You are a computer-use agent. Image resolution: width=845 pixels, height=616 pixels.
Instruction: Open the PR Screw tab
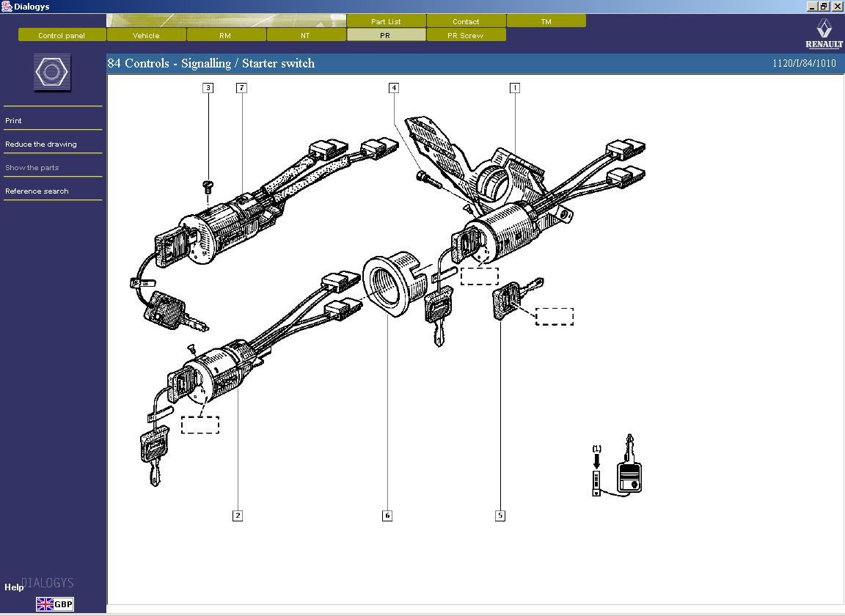pos(466,35)
